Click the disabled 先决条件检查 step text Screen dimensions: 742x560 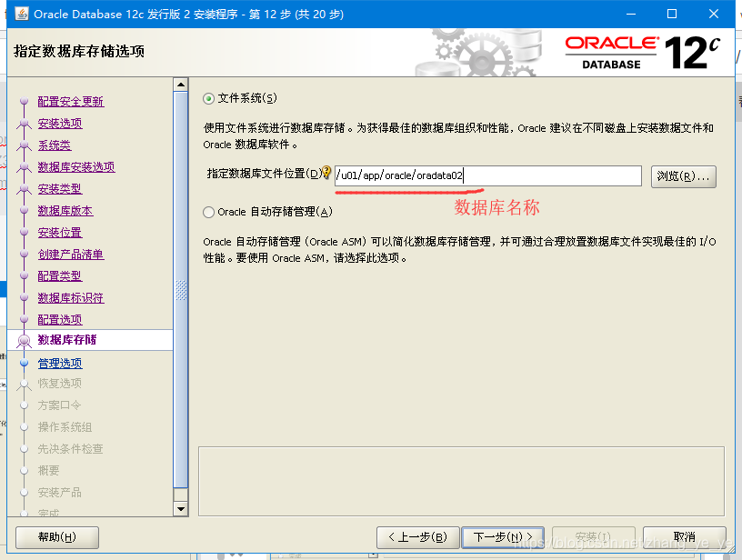[x=71, y=448]
